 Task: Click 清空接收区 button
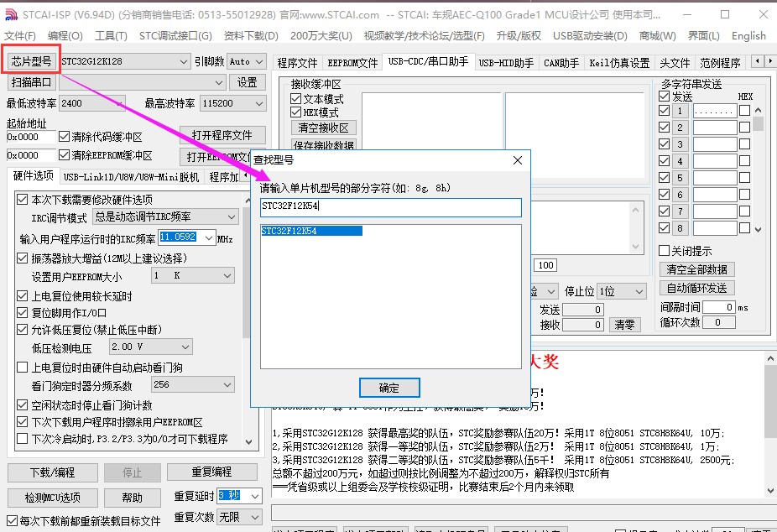coord(324,128)
